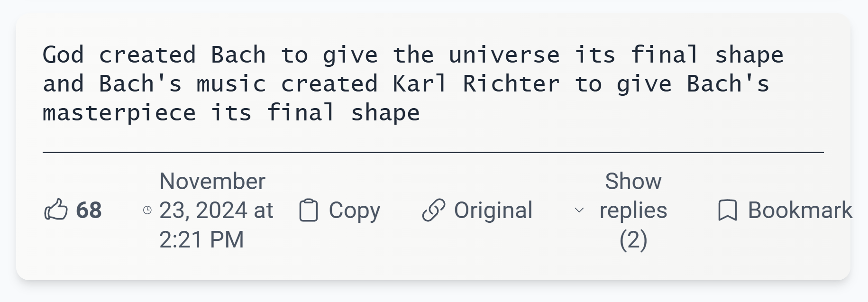
Task: Click the thumbs-up like icon
Action: (56, 210)
